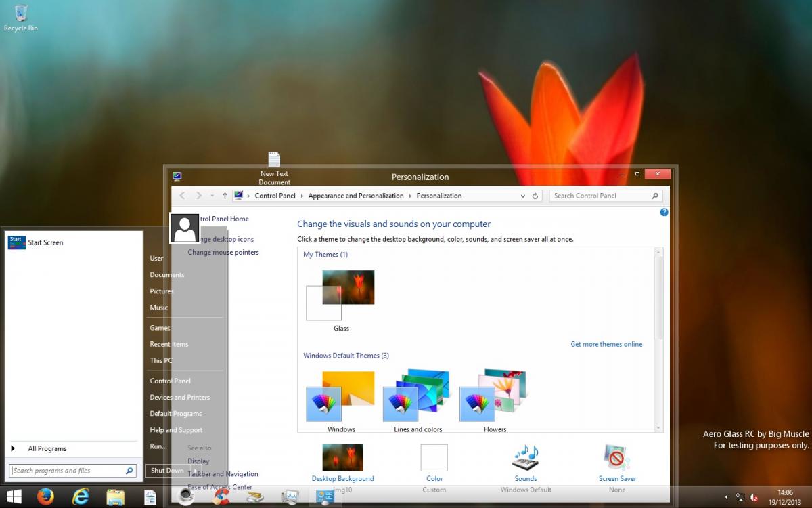Click the Shut Down button

[168, 471]
